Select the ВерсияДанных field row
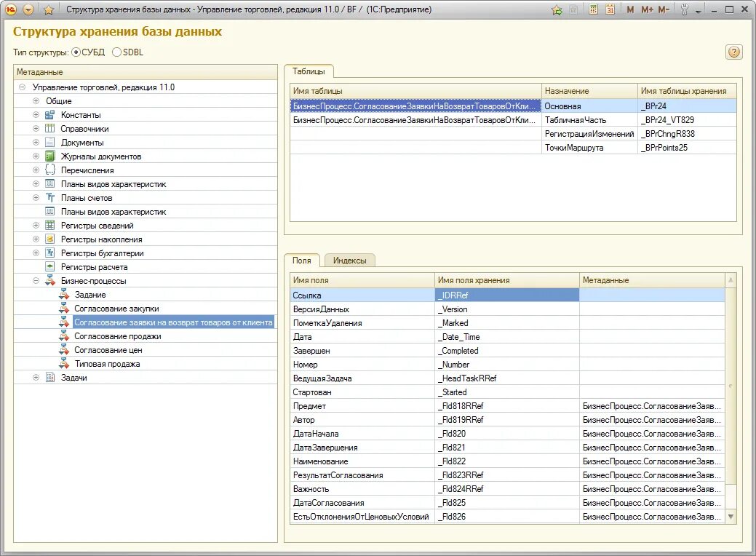This screenshot has height=556, width=756. pyautogui.click(x=508, y=309)
